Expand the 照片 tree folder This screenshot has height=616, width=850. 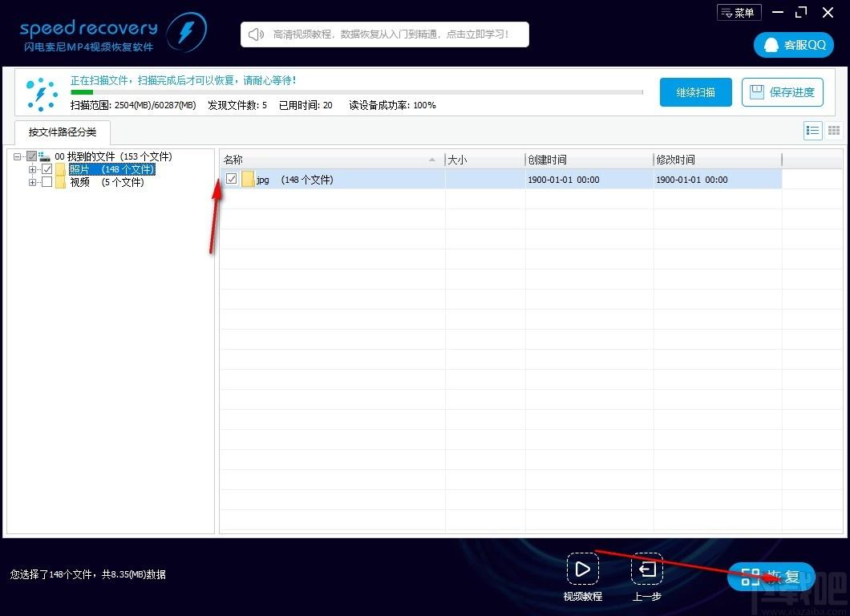[x=33, y=170]
